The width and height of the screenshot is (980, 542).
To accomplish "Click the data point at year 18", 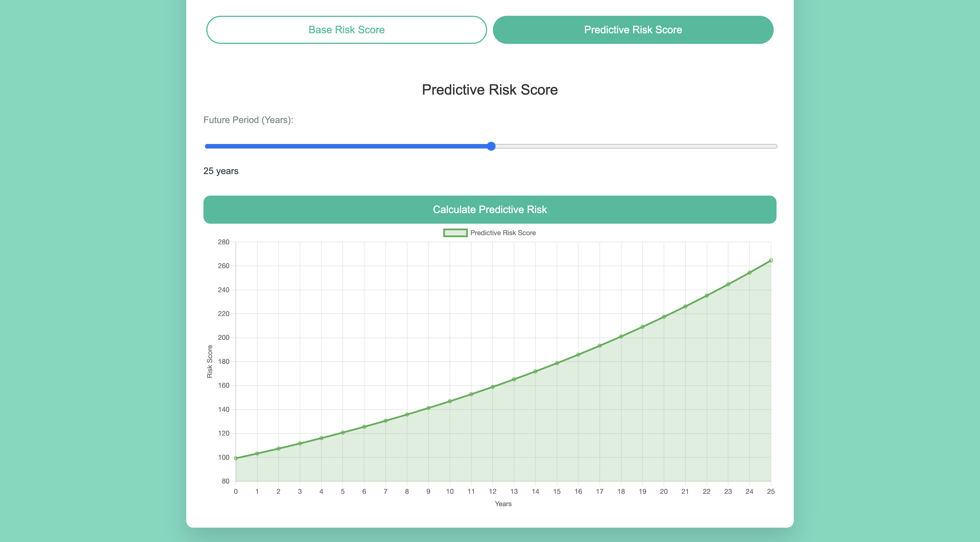I will 621,336.
